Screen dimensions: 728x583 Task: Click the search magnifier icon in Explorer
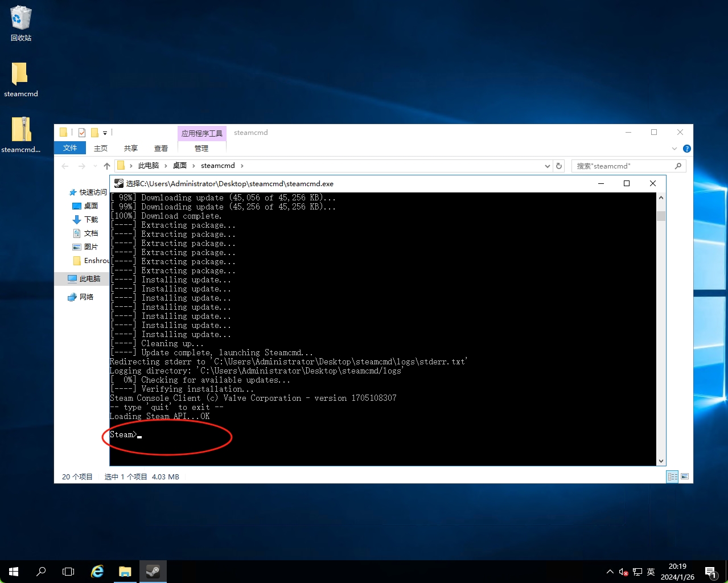678,166
